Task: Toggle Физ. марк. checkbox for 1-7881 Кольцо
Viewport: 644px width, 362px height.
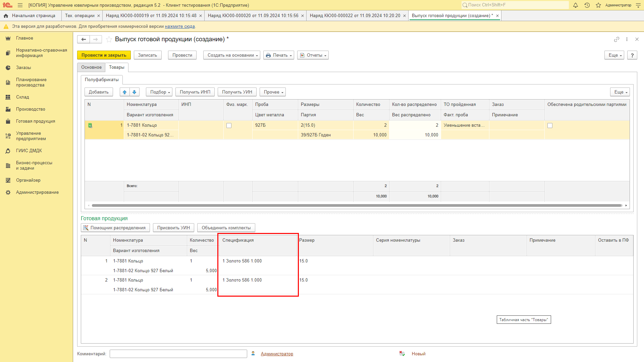Action: (229, 126)
